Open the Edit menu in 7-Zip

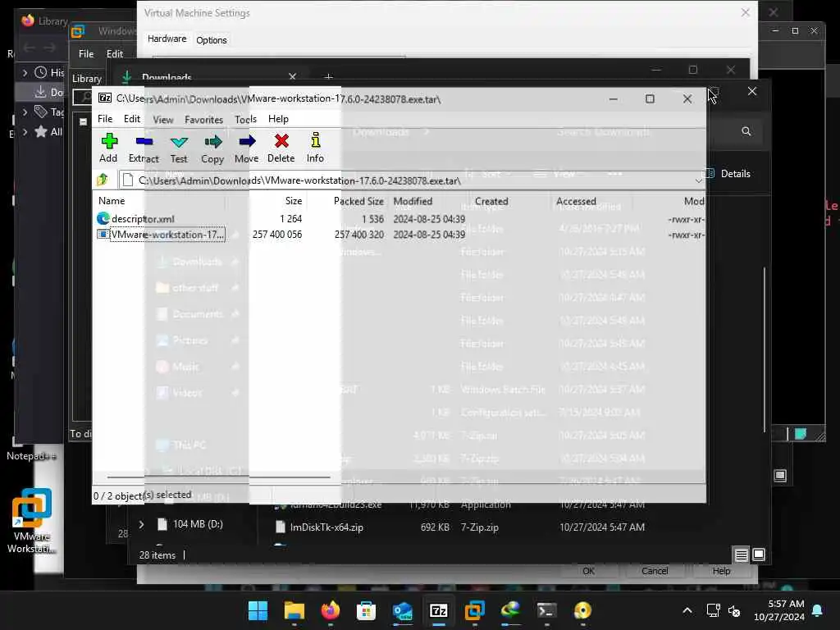pos(132,119)
